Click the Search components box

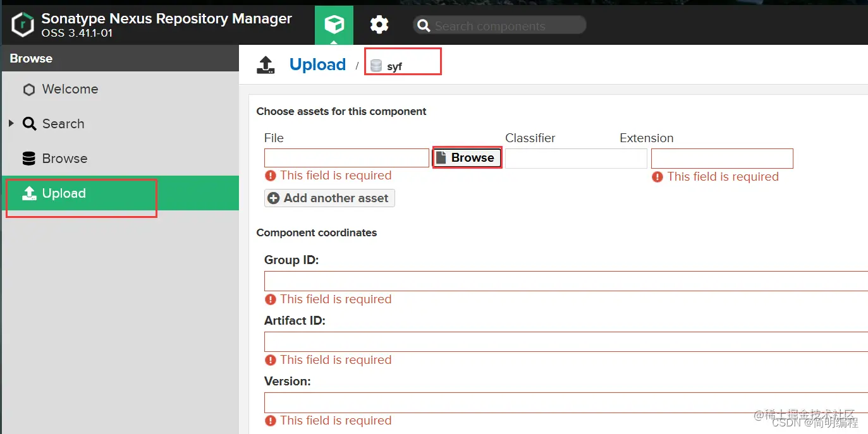[499, 25]
